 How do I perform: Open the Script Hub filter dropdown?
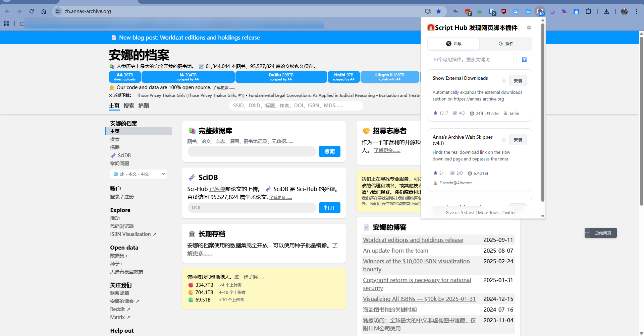point(524,60)
